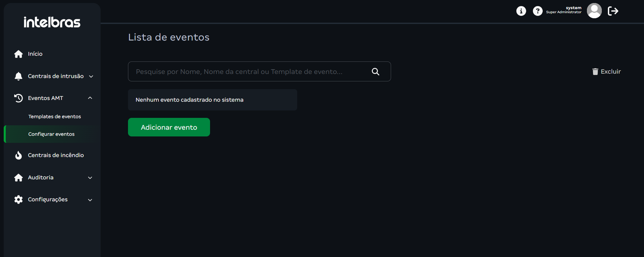
Task: Click the Auditoria house icon
Action: pyautogui.click(x=19, y=178)
